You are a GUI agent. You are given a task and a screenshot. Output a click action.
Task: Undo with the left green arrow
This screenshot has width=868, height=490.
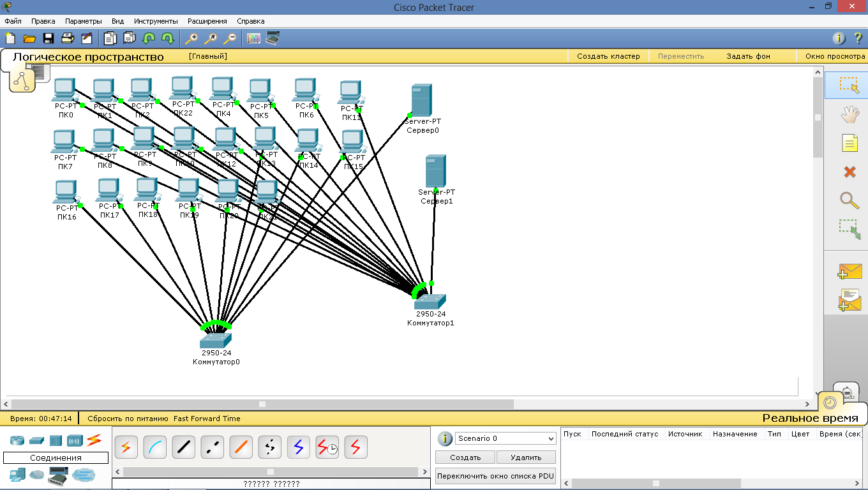pos(149,38)
